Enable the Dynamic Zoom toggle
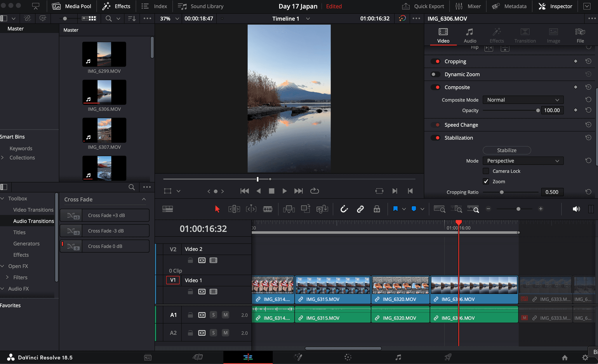 pyautogui.click(x=436, y=74)
